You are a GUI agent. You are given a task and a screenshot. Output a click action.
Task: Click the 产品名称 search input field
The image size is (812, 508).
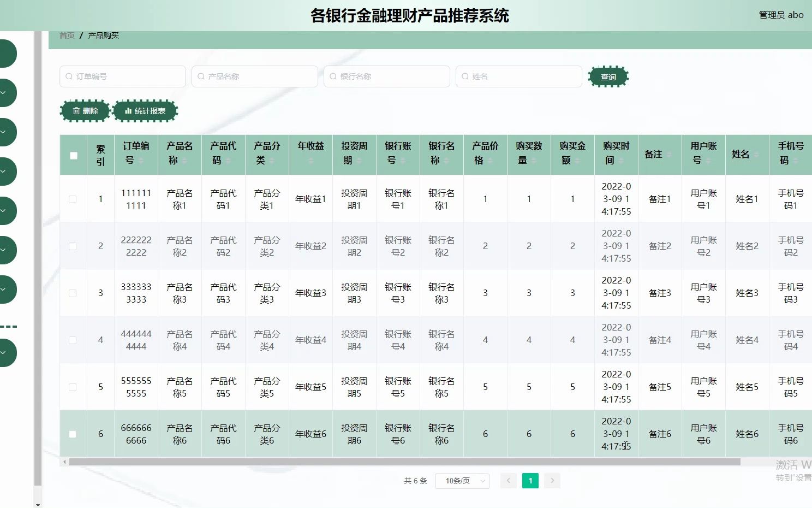pyautogui.click(x=255, y=76)
